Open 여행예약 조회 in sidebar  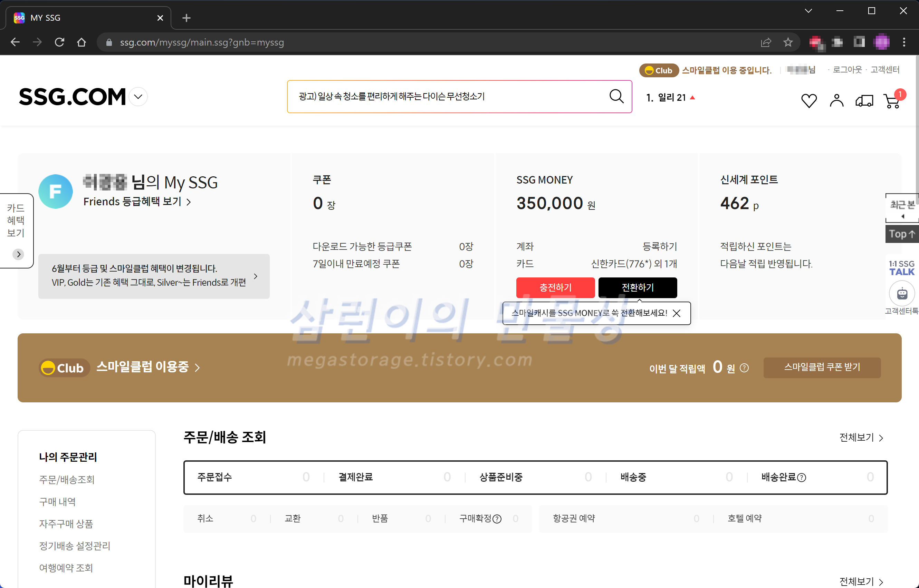click(66, 568)
